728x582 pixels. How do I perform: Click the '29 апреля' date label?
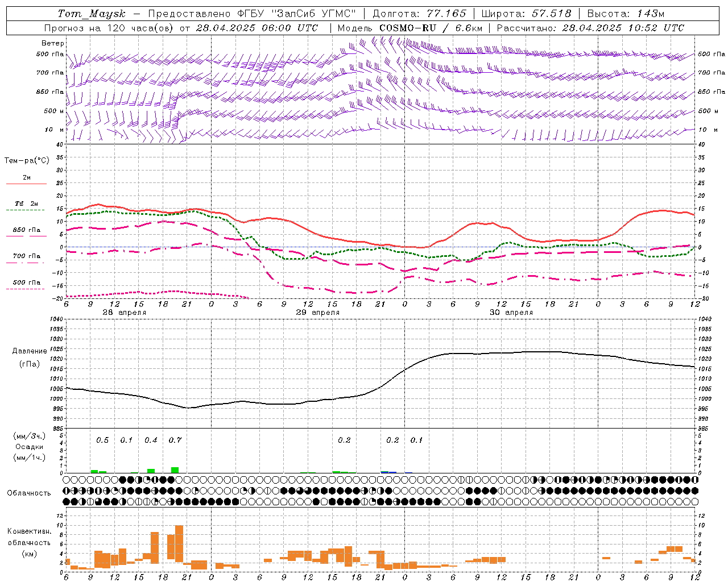coord(317,313)
